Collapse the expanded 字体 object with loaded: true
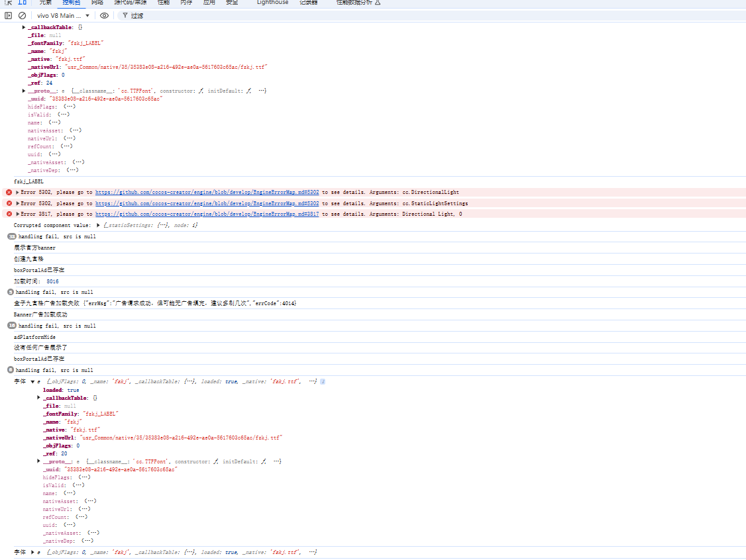This screenshot has height=560, width=746. (x=32, y=382)
